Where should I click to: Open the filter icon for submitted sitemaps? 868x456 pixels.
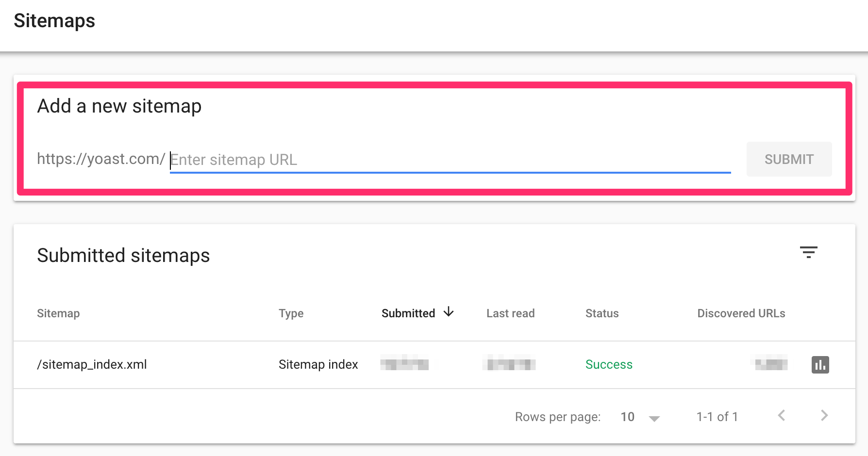pos(808,252)
